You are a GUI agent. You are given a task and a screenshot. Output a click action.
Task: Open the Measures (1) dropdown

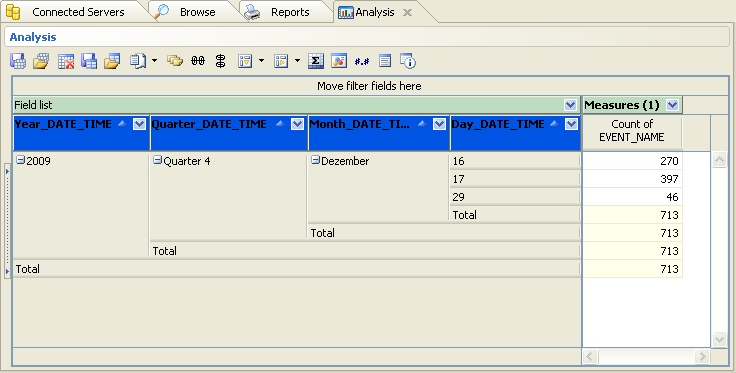[673, 105]
